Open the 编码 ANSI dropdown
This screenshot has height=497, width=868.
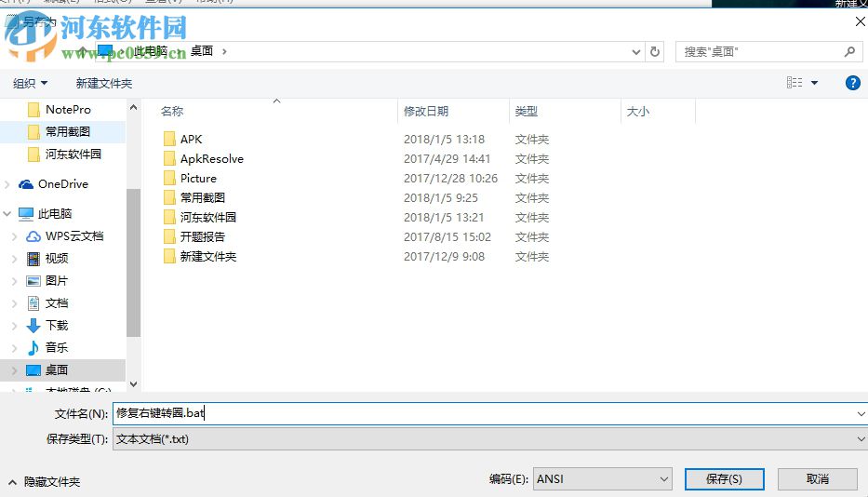pyautogui.click(x=602, y=479)
